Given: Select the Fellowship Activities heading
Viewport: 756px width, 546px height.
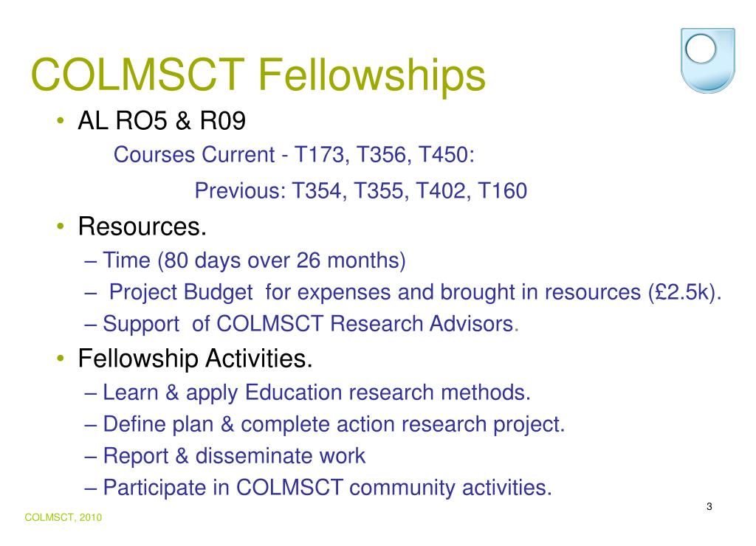Looking at the screenshot, I should click(x=195, y=359).
